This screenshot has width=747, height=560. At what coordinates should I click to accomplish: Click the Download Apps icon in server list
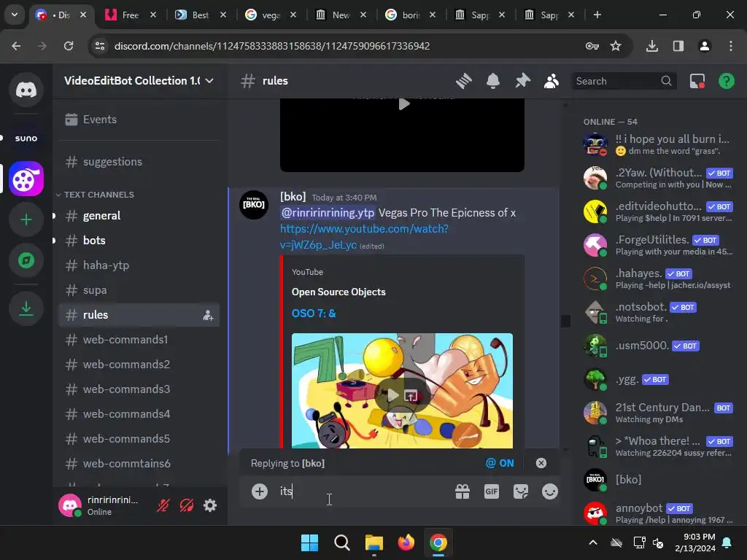pyautogui.click(x=26, y=308)
